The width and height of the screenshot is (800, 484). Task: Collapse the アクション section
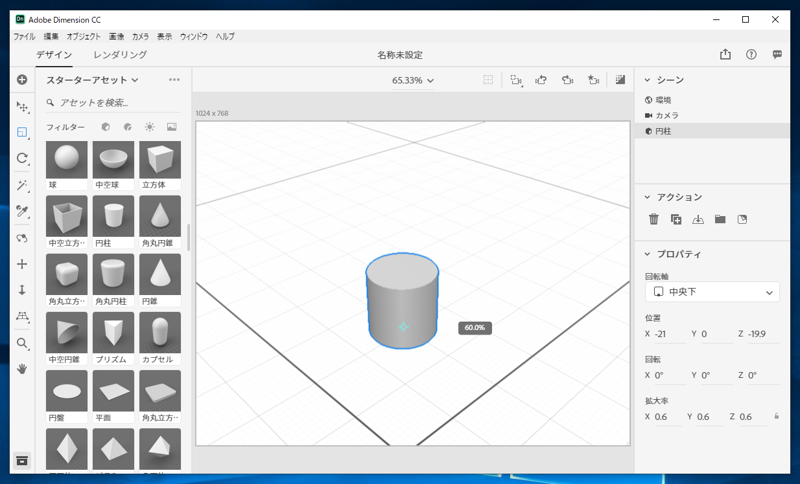647,197
